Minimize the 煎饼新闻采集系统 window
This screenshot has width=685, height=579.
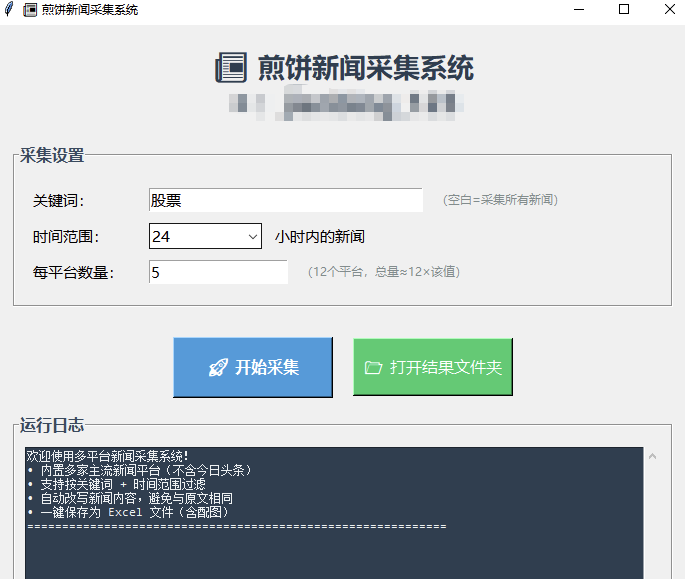pyautogui.click(x=578, y=10)
